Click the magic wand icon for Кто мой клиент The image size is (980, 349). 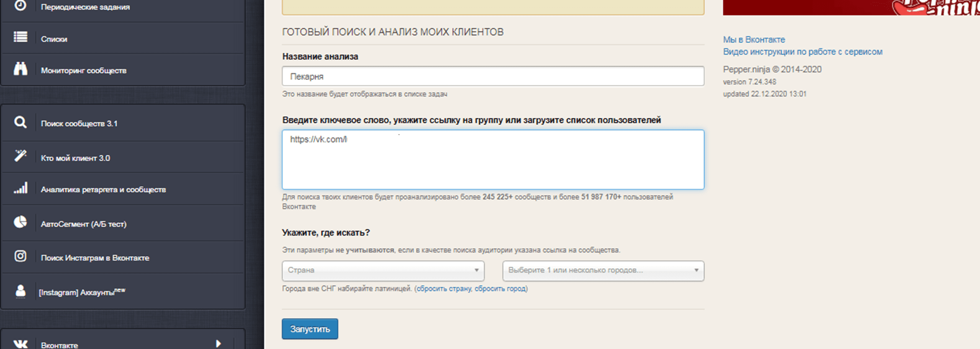(x=21, y=155)
